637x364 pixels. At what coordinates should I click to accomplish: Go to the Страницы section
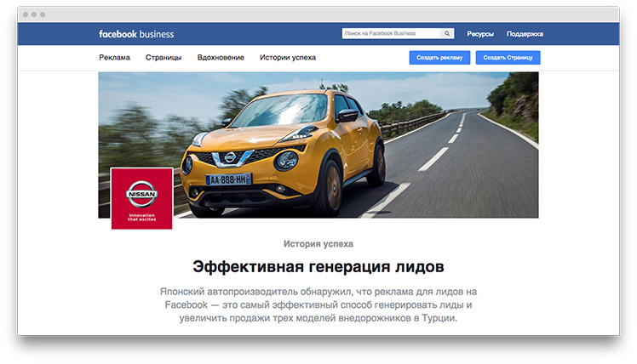164,58
